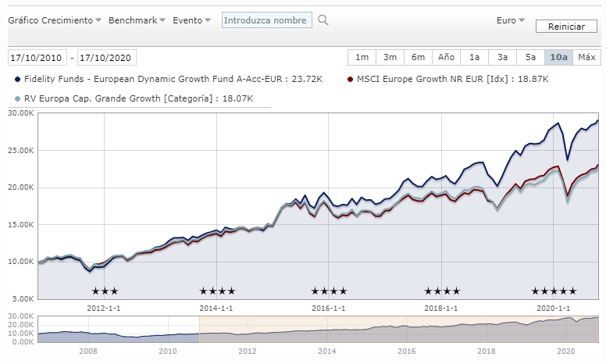Select the 1m time range

362,57
